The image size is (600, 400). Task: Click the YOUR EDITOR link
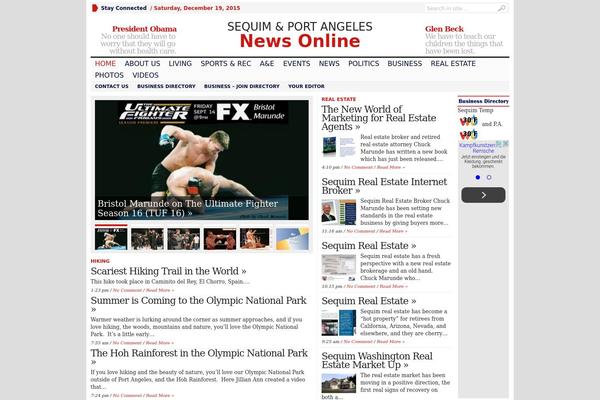pyautogui.click(x=306, y=86)
